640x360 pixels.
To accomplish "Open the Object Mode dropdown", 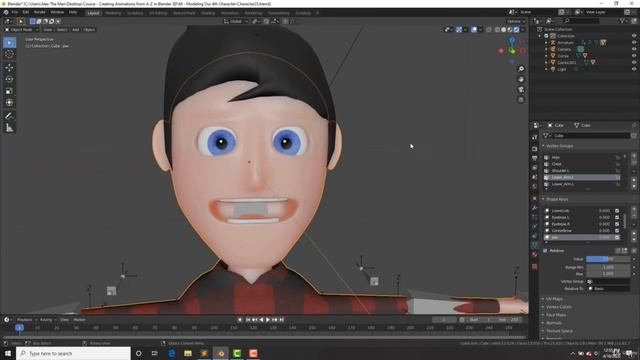I will (x=22, y=30).
